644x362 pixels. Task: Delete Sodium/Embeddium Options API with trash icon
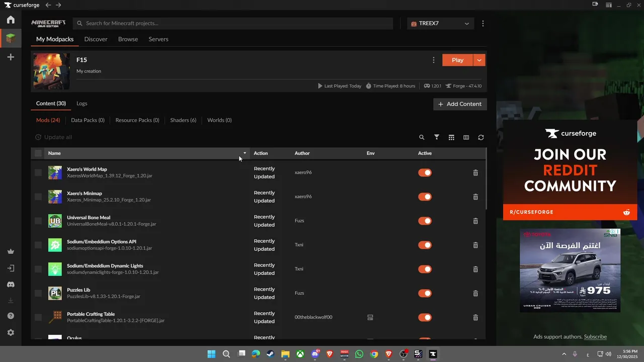(475, 245)
